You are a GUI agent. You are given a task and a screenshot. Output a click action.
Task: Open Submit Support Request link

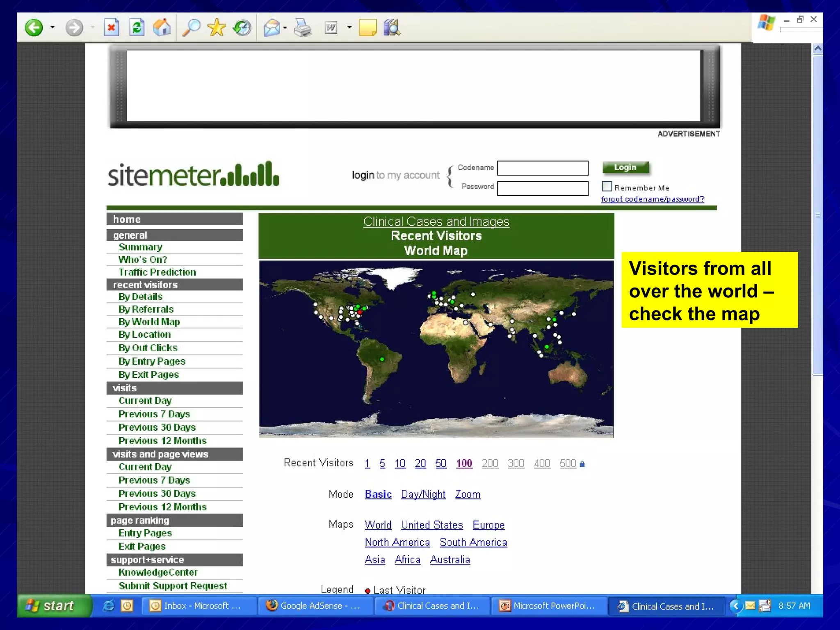click(173, 586)
